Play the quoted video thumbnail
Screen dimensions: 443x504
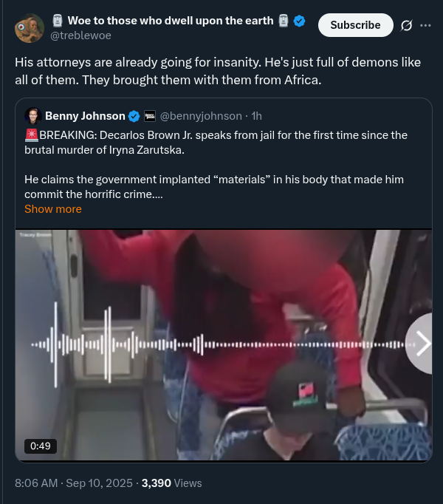(x=224, y=345)
